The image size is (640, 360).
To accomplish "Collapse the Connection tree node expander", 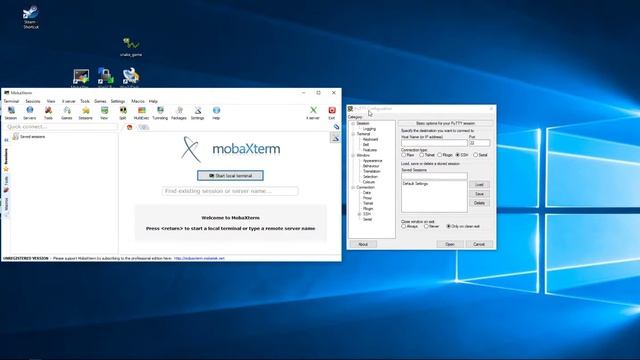I will click(x=353, y=187).
